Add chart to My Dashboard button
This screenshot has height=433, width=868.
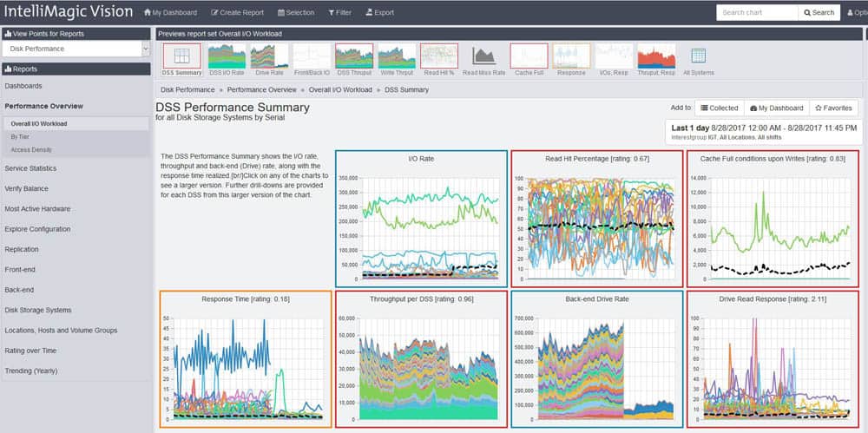[777, 108]
